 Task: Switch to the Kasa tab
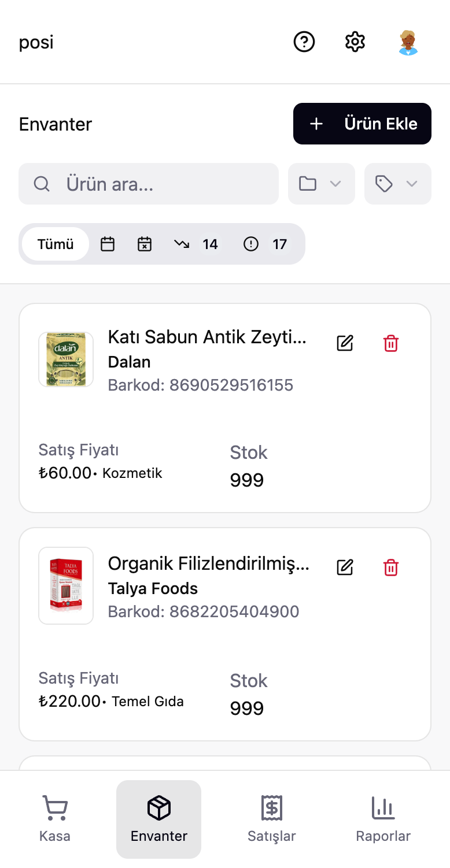(x=55, y=819)
